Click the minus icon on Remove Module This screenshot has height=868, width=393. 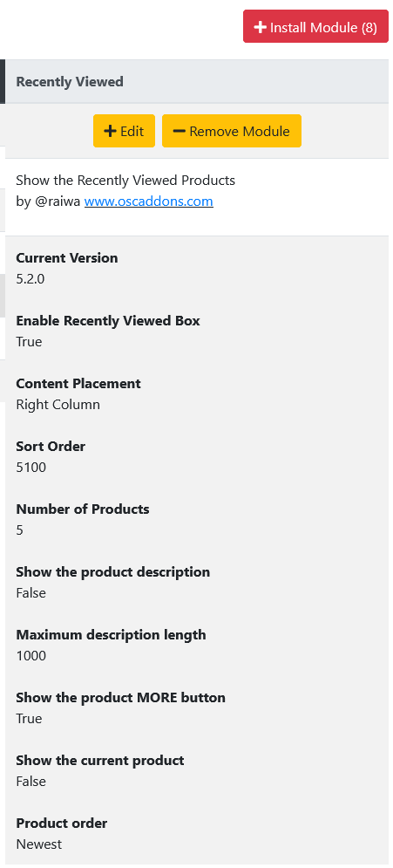[x=180, y=131]
